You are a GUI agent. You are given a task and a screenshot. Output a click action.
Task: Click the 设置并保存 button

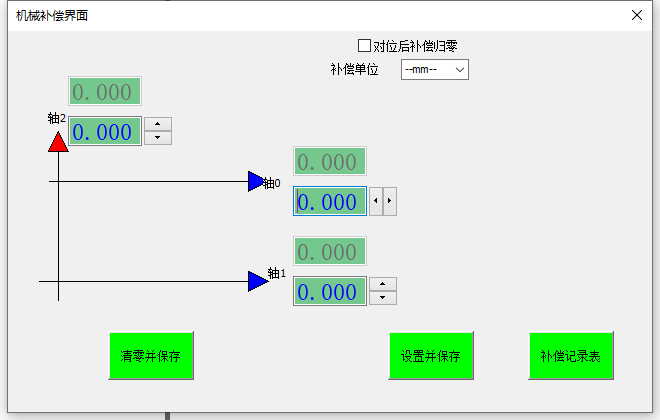[431, 356]
